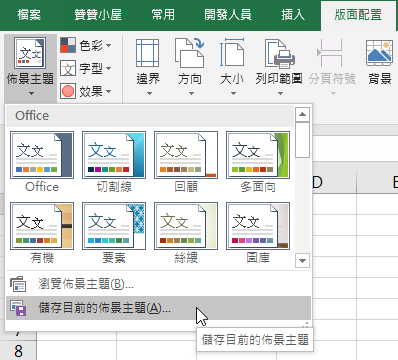Open the 邊界 margins icon
Image resolution: width=398 pixels, height=360 pixels.
click(147, 53)
